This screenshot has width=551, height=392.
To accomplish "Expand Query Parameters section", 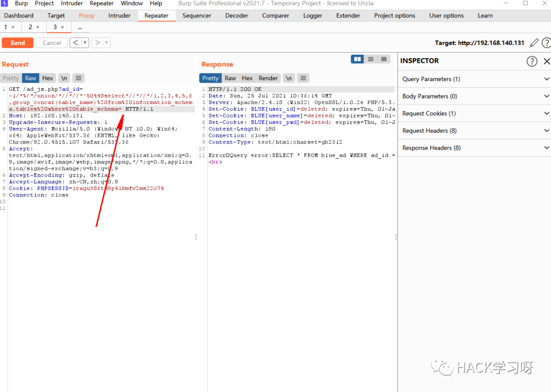I will click(474, 79).
